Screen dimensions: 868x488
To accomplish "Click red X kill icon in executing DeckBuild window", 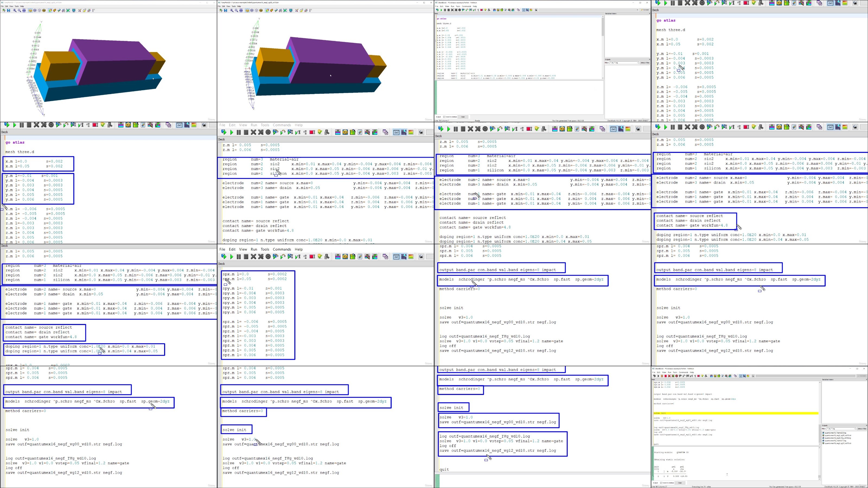I will (669, 376).
